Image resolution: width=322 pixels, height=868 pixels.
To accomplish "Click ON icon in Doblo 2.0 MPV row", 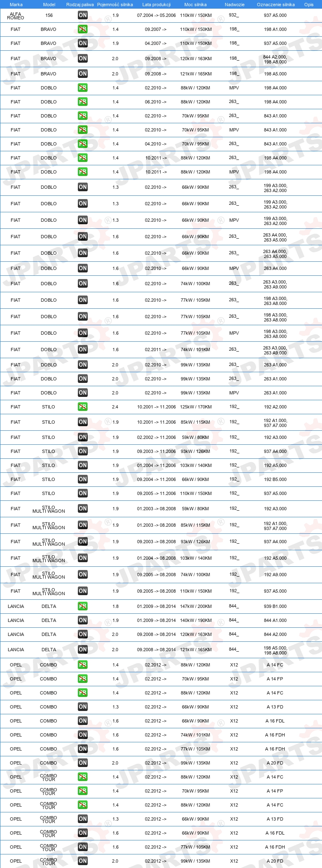I will click(83, 393).
